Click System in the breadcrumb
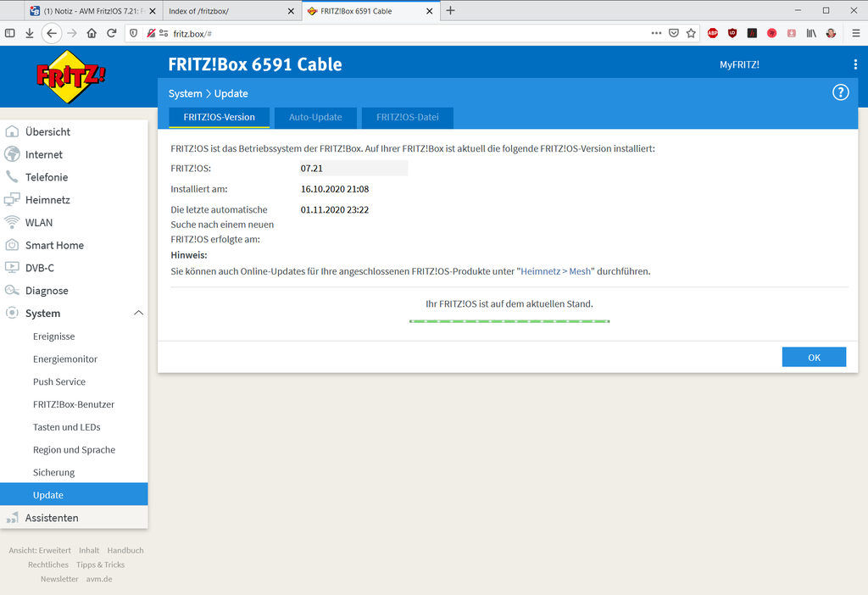The height and width of the screenshot is (595, 868). click(185, 93)
